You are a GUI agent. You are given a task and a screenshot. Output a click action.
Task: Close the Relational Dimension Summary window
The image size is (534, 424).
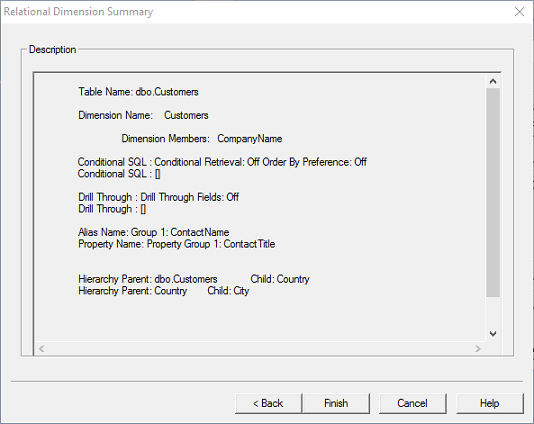pos(519,12)
